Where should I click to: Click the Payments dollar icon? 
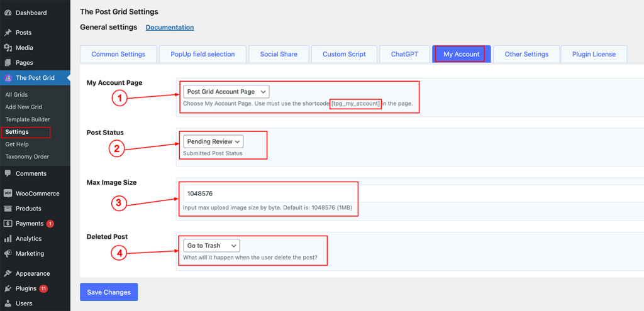click(x=8, y=224)
